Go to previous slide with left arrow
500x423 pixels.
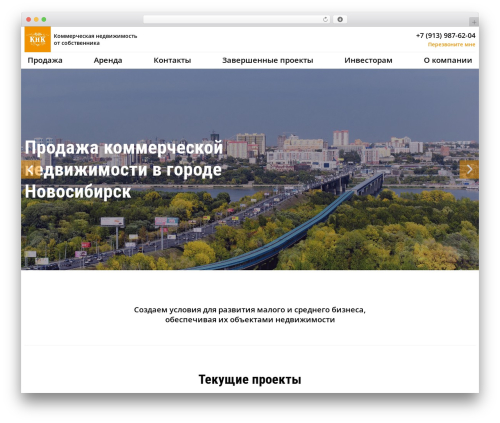(x=31, y=169)
